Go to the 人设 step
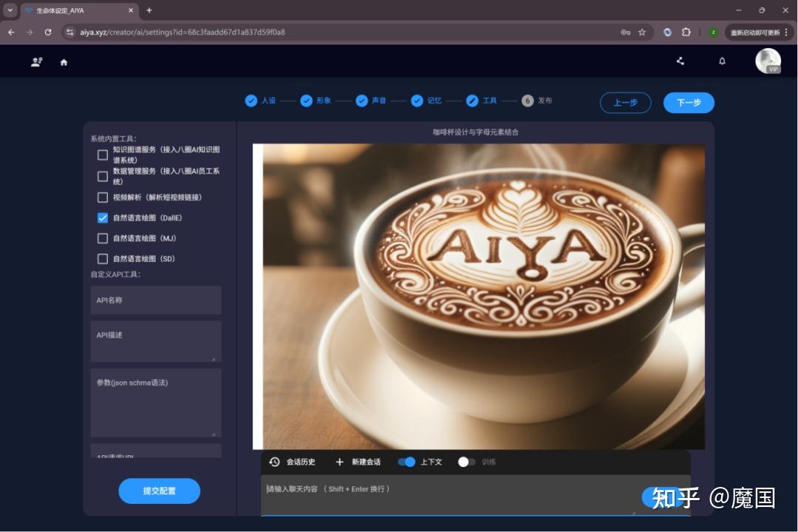This screenshot has width=798, height=532. click(260, 100)
